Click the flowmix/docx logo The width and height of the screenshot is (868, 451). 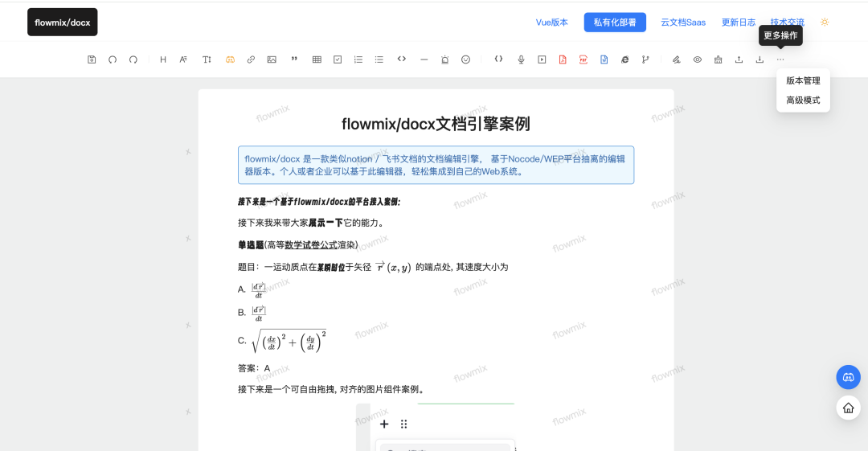click(x=63, y=23)
